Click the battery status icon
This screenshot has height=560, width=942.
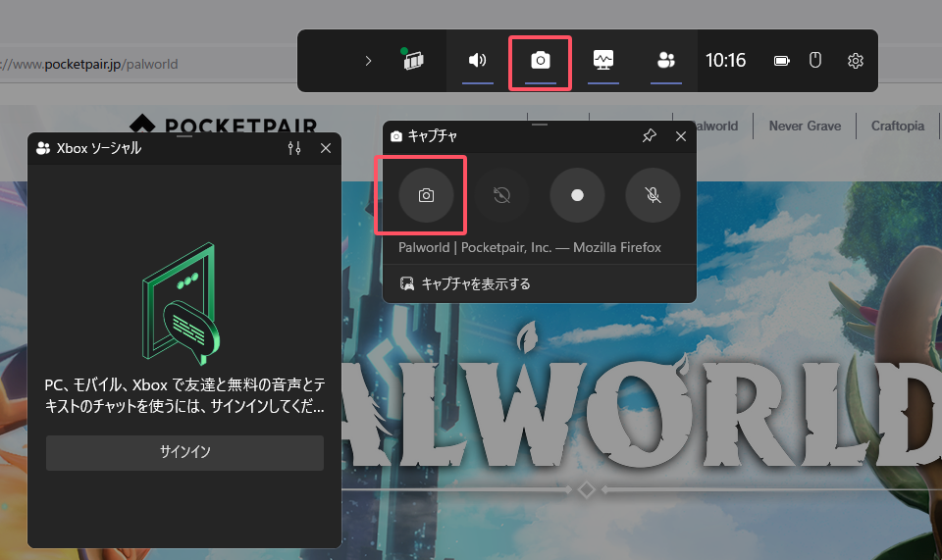coord(782,61)
